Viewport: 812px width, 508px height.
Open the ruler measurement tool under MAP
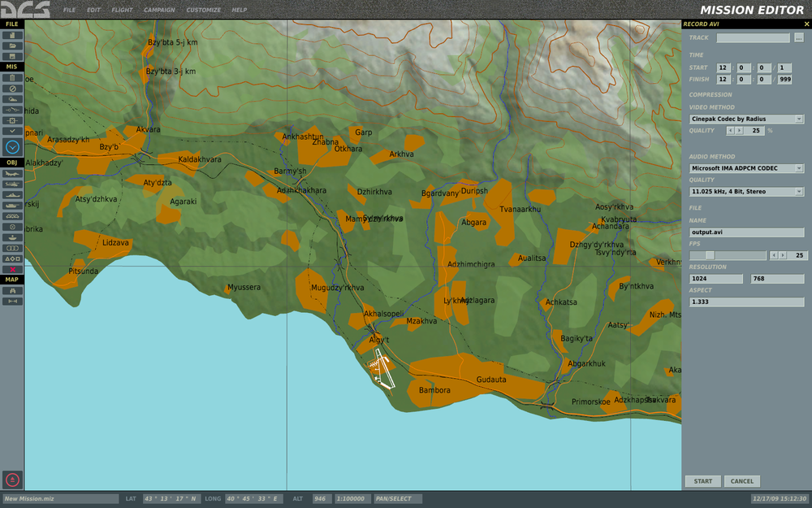[11, 299]
